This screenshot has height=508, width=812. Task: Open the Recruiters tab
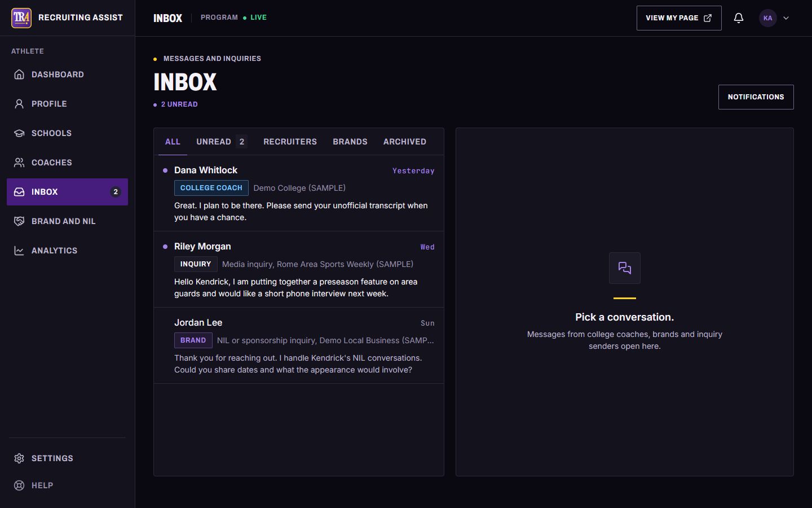(x=290, y=142)
